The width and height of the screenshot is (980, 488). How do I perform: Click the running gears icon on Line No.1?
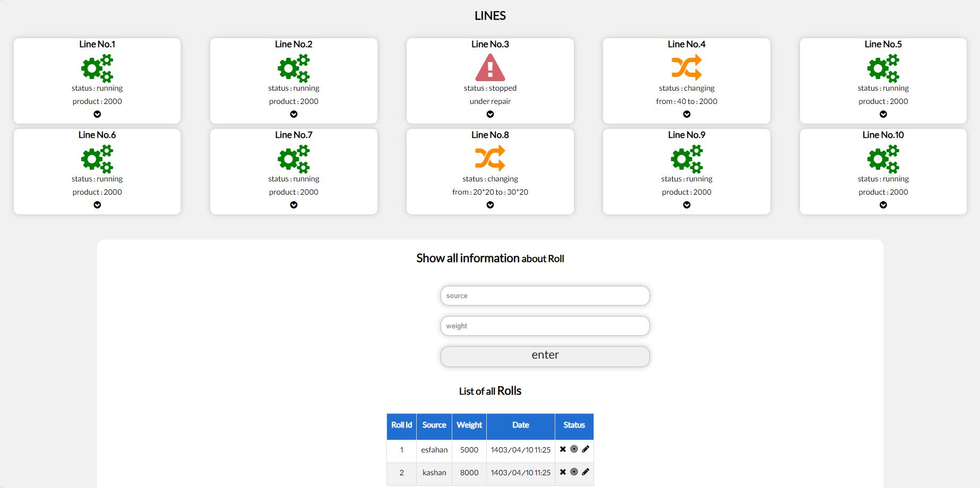[97, 68]
